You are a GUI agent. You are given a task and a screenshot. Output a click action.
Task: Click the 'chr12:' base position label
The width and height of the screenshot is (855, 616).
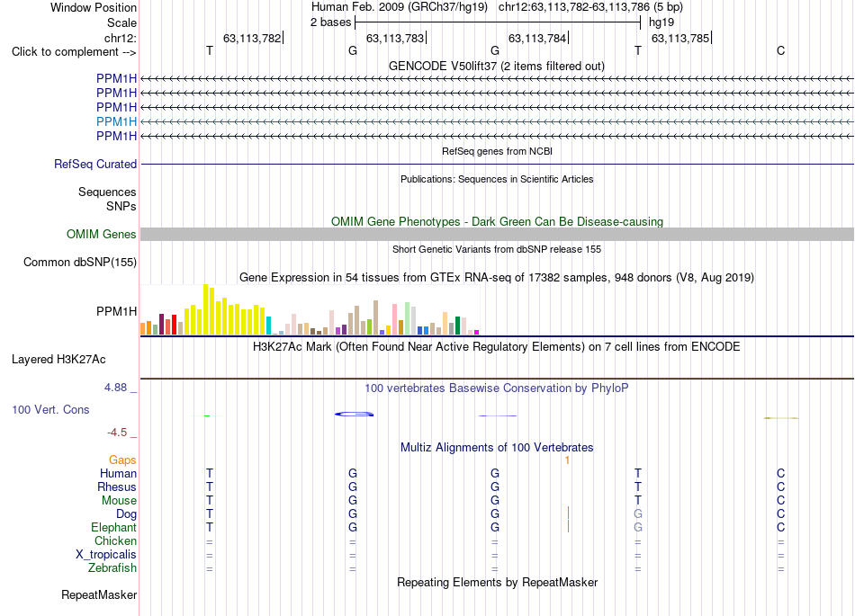[120, 38]
